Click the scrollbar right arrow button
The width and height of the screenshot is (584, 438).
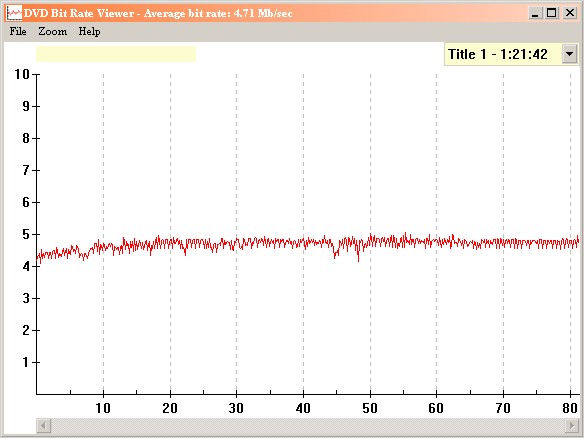tap(572, 425)
